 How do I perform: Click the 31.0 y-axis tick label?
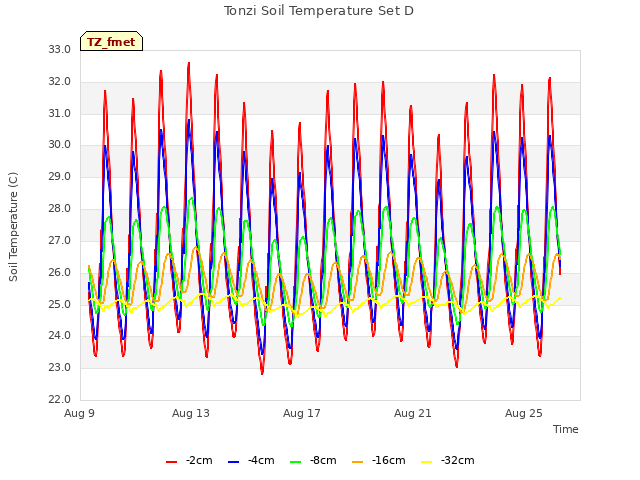click(x=60, y=113)
